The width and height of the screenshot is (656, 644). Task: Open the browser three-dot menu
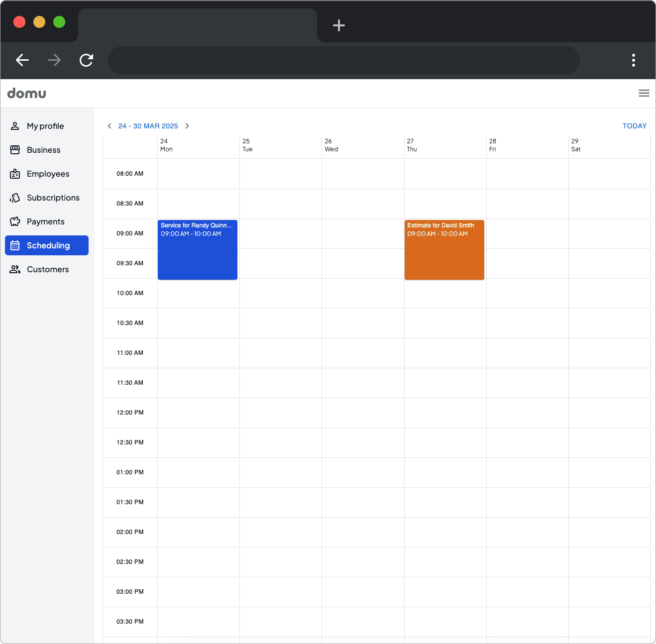pyautogui.click(x=634, y=60)
